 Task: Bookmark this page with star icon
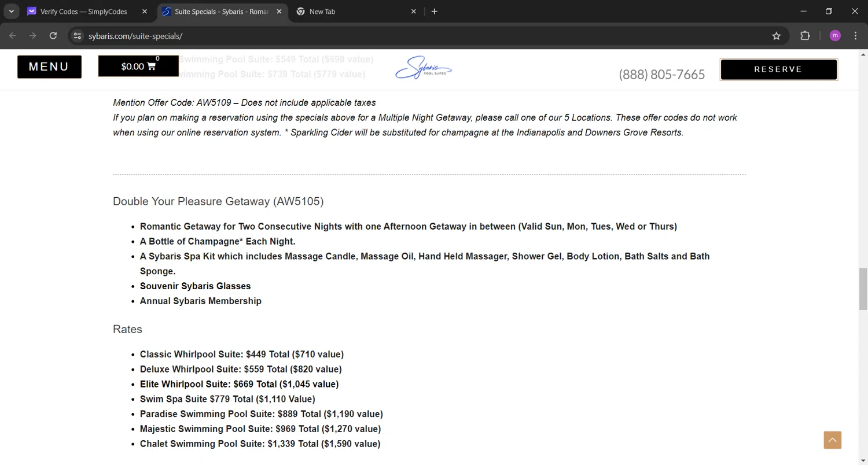pyautogui.click(x=777, y=36)
